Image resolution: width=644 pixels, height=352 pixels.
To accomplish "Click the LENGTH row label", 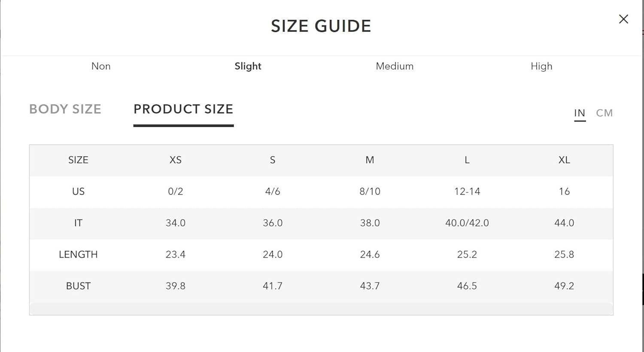I will (x=78, y=255).
